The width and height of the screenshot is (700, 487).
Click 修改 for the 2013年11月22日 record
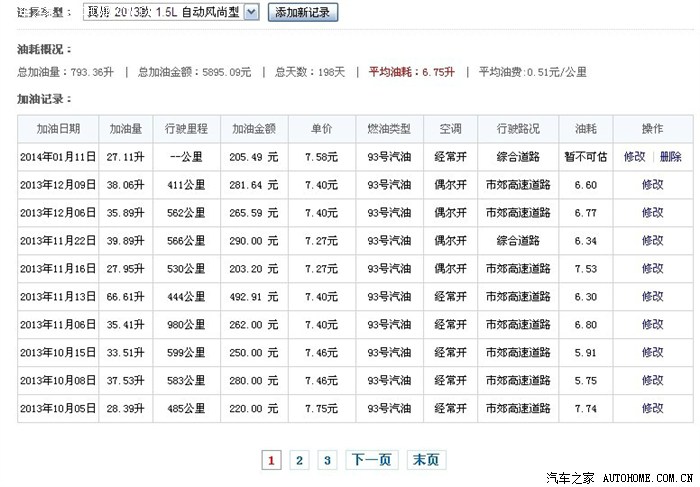tap(652, 241)
